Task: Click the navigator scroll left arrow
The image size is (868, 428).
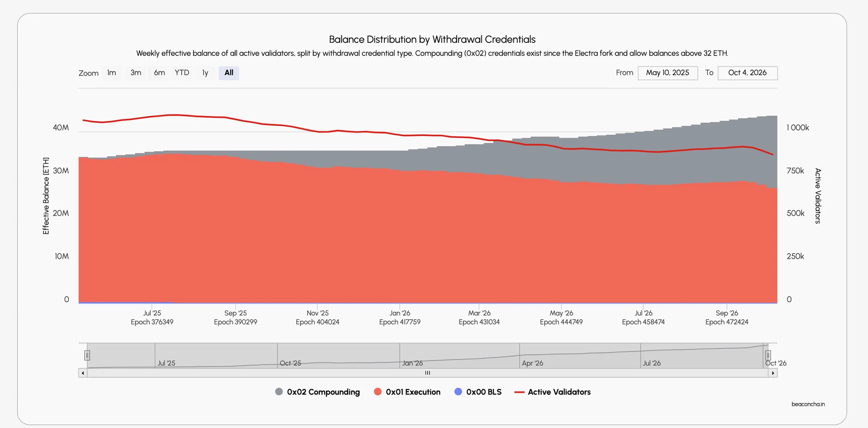Action: click(83, 373)
